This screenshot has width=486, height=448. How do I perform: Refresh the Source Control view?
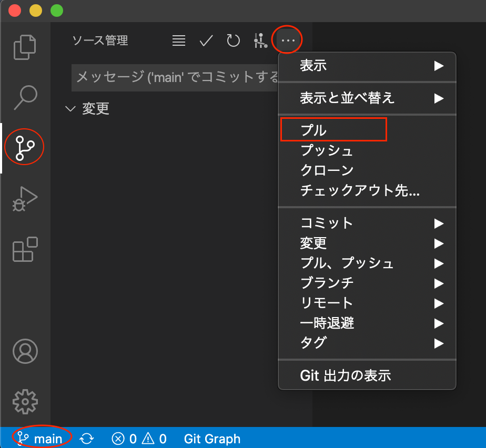tap(233, 40)
